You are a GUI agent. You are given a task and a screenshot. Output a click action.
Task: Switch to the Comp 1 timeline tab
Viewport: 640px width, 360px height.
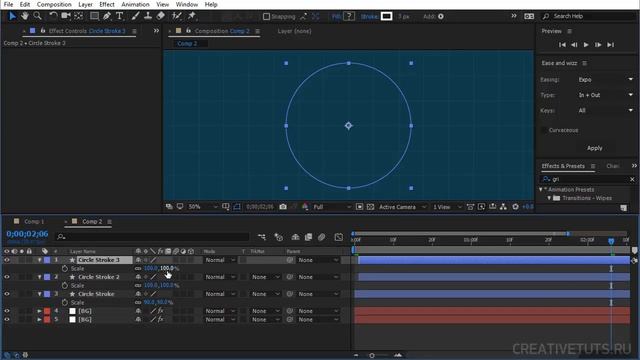tap(34, 222)
